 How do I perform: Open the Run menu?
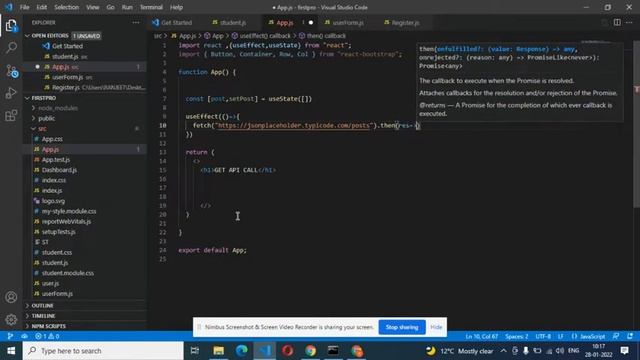click(x=127, y=7)
